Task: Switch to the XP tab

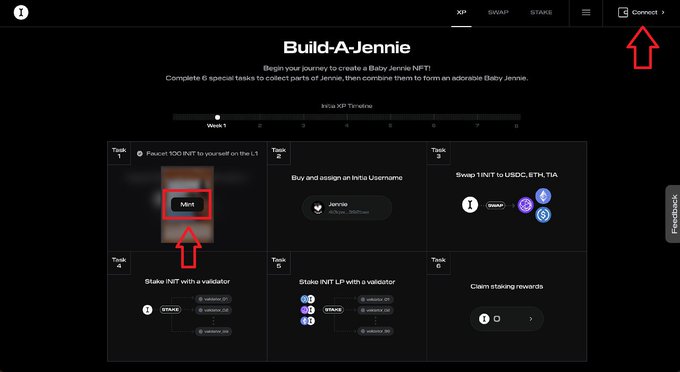Action: [x=461, y=13]
